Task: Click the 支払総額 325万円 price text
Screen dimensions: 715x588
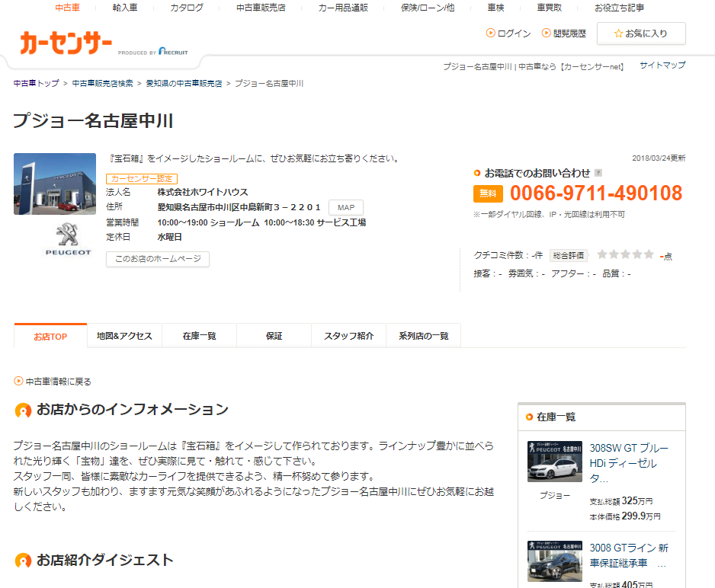Action: (621, 501)
